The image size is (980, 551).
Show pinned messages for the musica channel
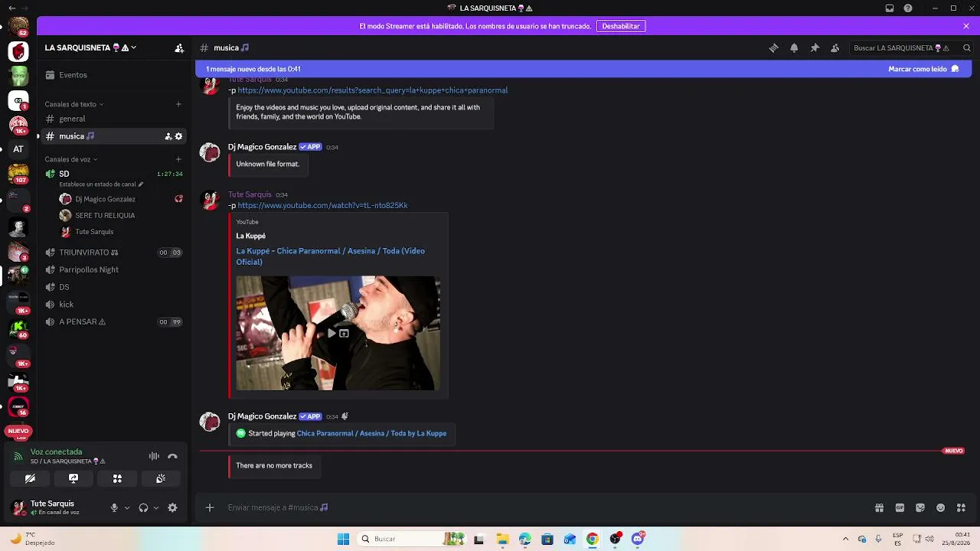(x=815, y=47)
